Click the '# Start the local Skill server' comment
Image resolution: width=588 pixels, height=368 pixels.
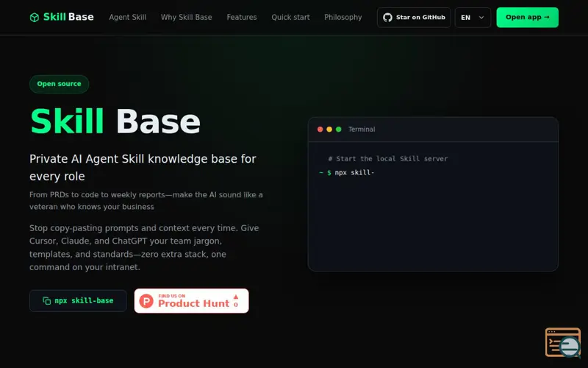pos(388,159)
